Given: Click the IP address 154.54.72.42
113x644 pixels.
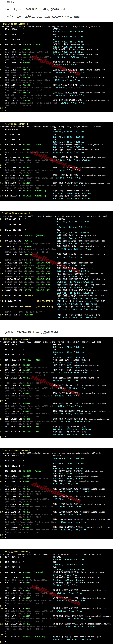Looking at the screenshot, I should 13,279.
